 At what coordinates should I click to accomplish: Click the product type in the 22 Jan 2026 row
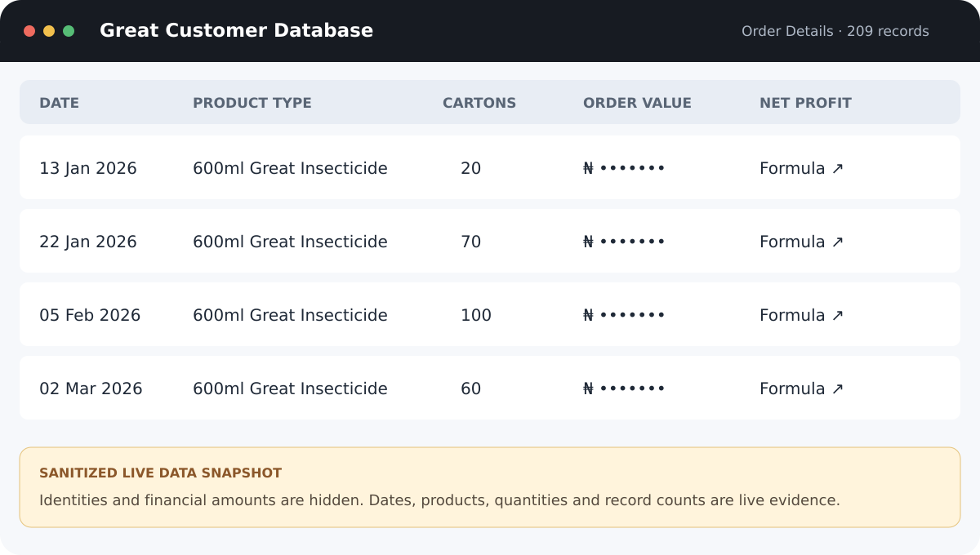pos(290,242)
